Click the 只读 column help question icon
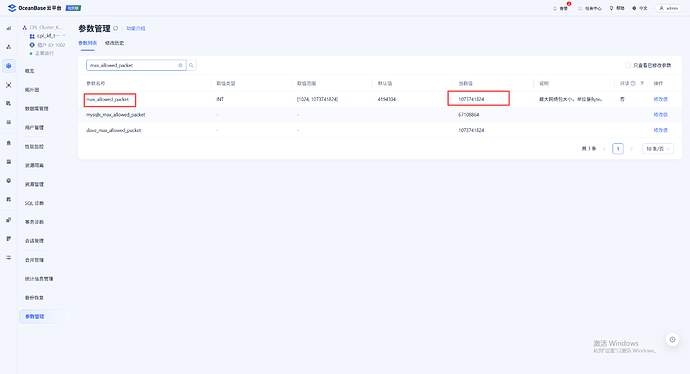Image resolution: width=690 pixels, height=374 pixels. [633, 83]
